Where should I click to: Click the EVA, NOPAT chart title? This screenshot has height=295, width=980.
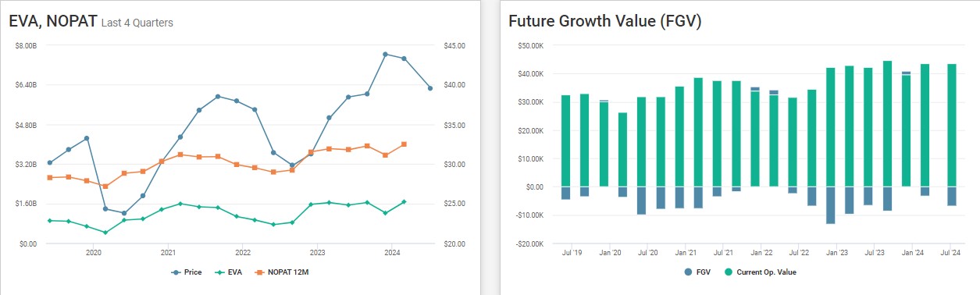[x=53, y=22]
